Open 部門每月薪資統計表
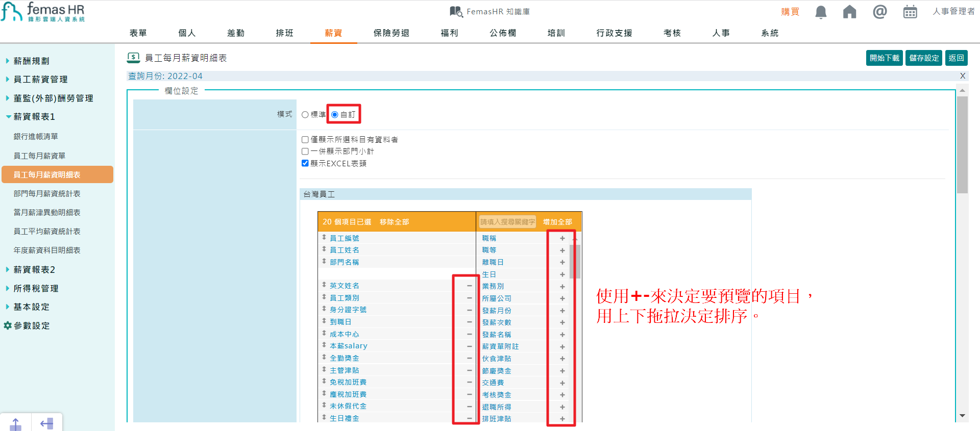This screenshot has width=980, height=431. [47, 194]
